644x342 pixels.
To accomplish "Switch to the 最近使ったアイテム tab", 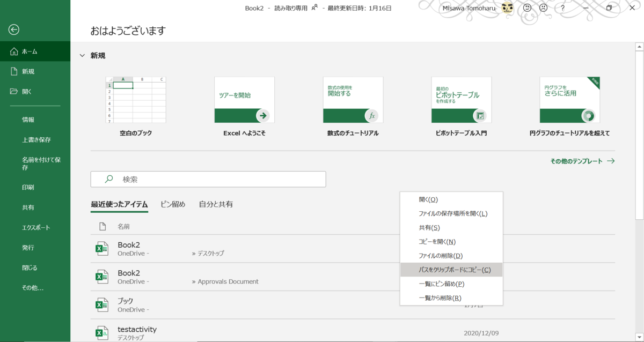I will pos(119,204).
